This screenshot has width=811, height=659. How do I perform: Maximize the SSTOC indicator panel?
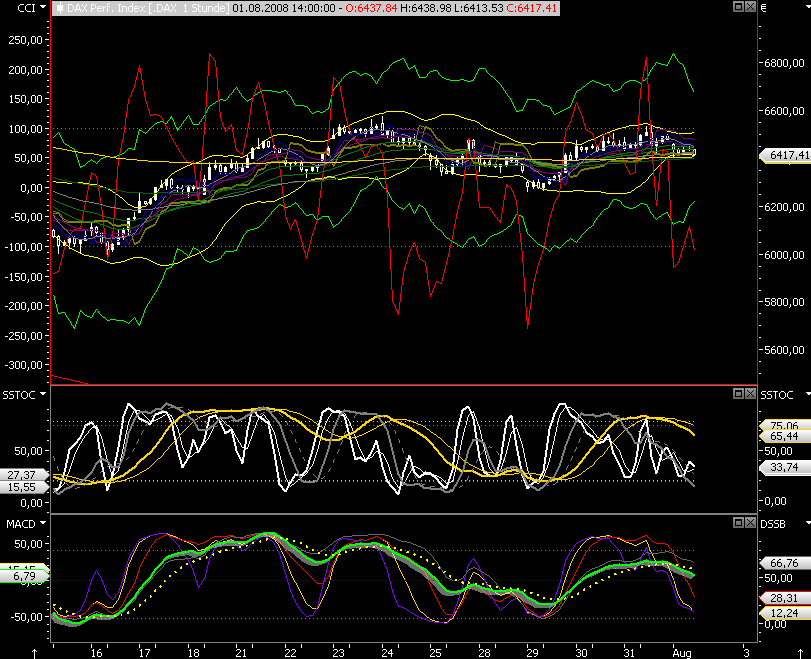pos(739,394)
